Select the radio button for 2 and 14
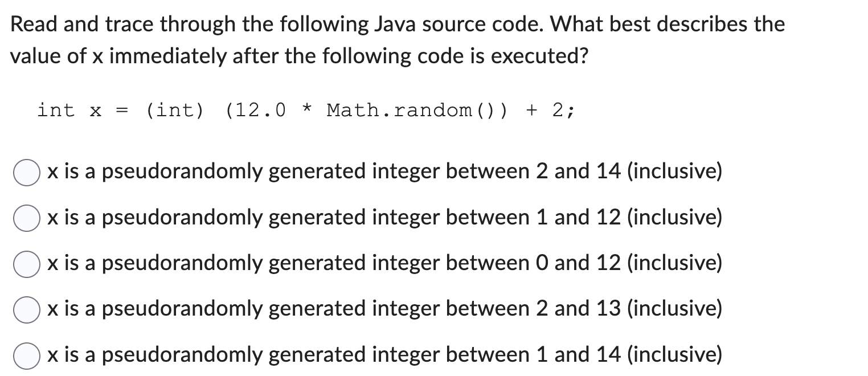The width and height of the screenshot is (868, 376). 27,172
